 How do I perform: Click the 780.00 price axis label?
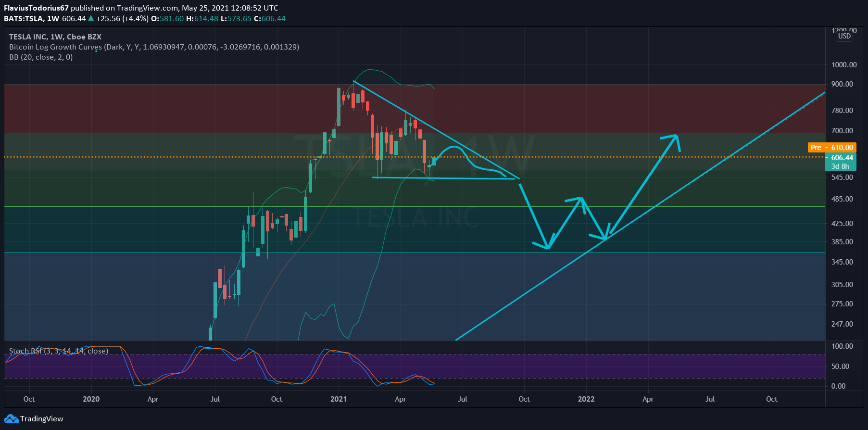click(842, 111)
